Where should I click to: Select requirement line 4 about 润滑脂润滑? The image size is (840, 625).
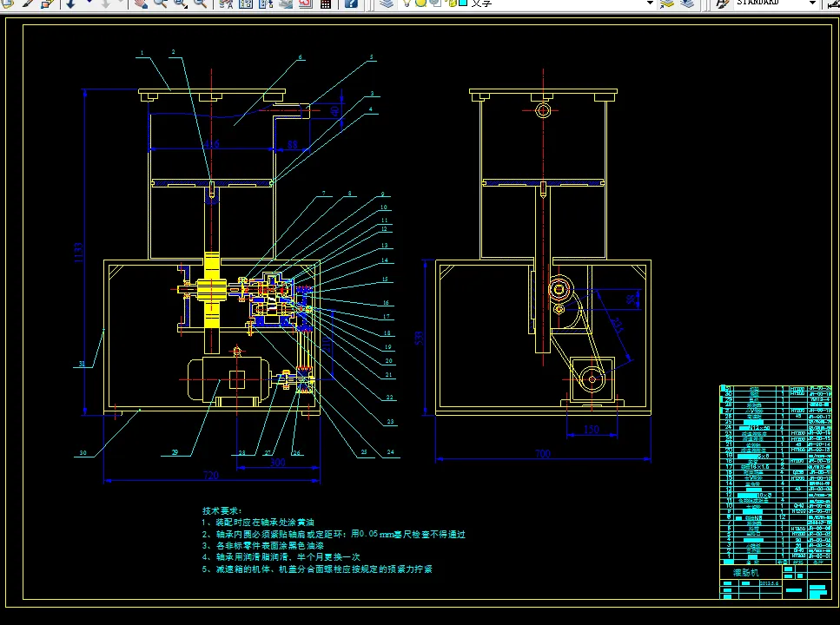coord(281,557)
